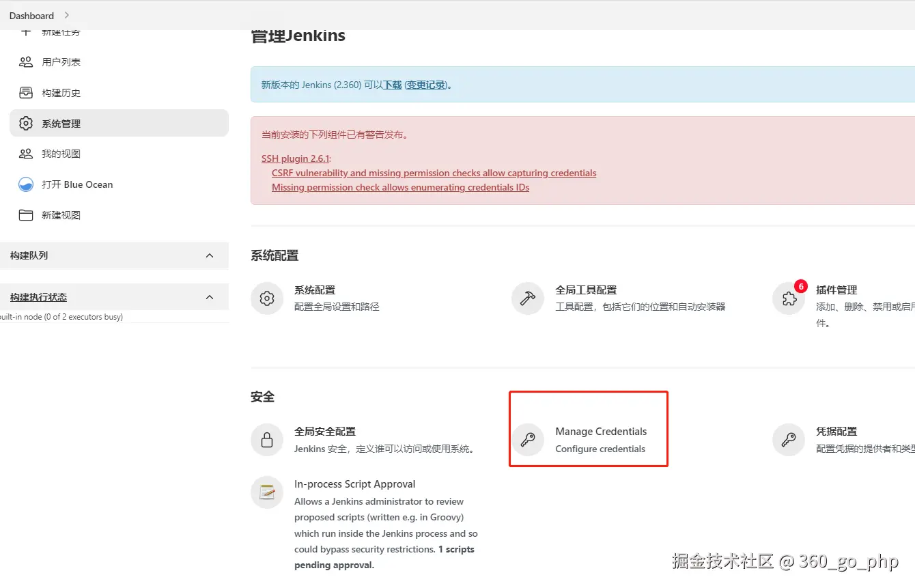
Task: Collapse the 构建执行状态 panel chevron
Action: [x=210, y=297]
